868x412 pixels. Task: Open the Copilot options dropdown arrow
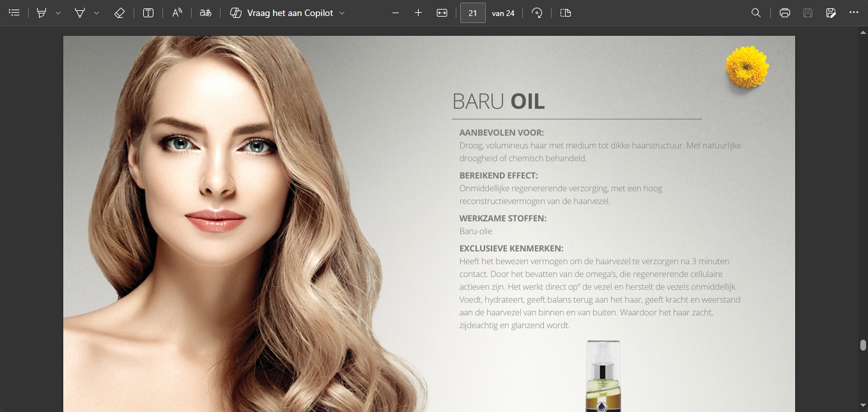(x=342, y=13)
